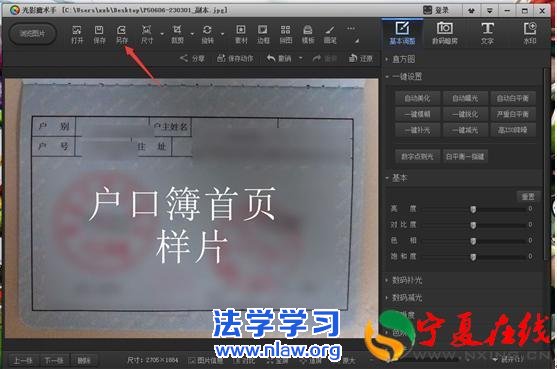Switch to the 数码暗房 tab
Image resolution: width=557 pixels, height=369 pixels.
444,33
